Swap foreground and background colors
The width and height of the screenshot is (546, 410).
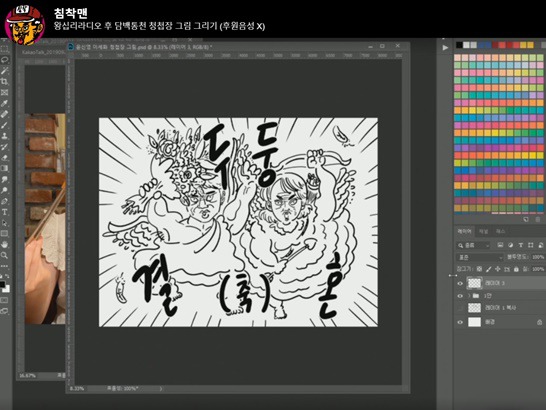(x=8, y=276)
